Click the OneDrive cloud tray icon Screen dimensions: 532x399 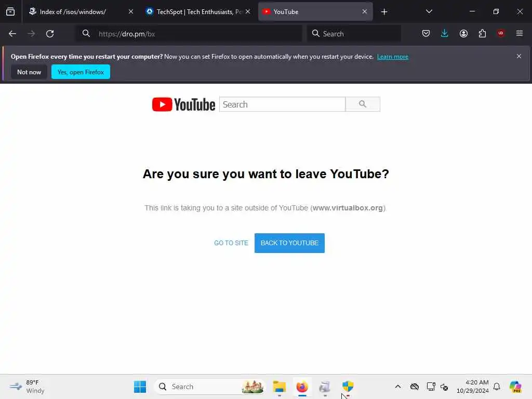coord(414,387)
